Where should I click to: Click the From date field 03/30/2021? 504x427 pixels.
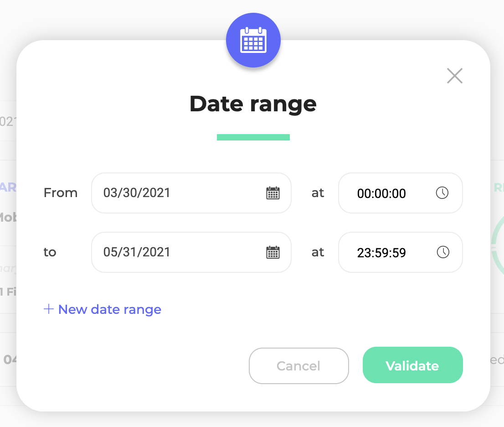tap(191, 193)
